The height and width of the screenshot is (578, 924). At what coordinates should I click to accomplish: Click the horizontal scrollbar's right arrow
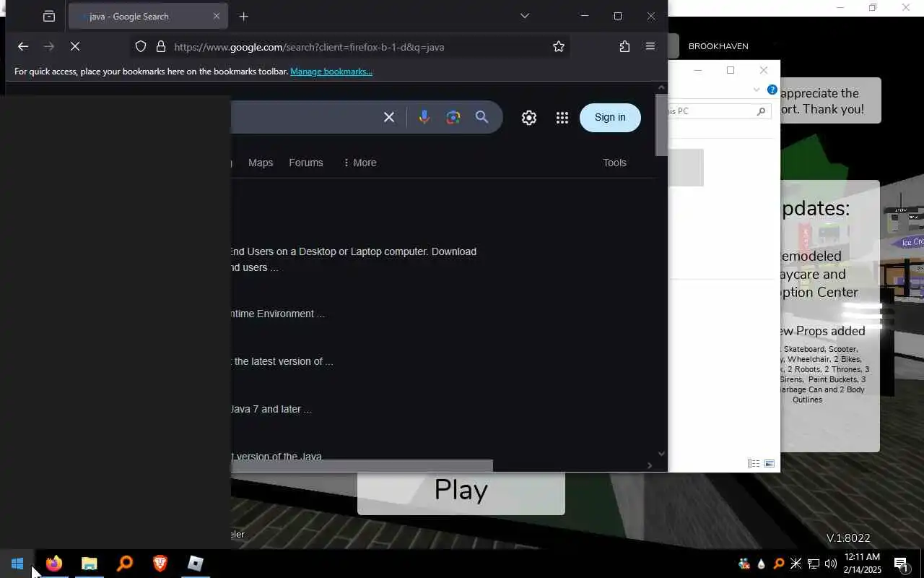click(x=650, y=466)
